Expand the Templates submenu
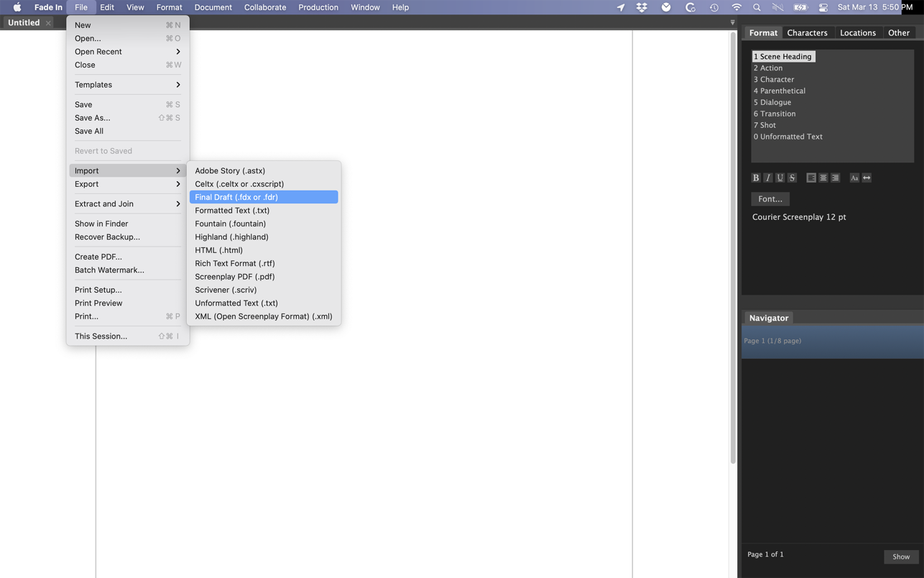 click(x=127, y=85)
